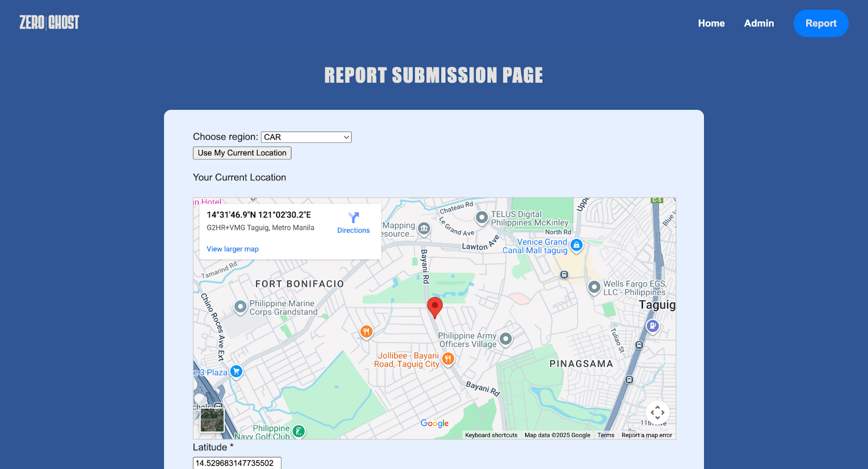Open the Choose region dropdown

[x=306, y=137]
